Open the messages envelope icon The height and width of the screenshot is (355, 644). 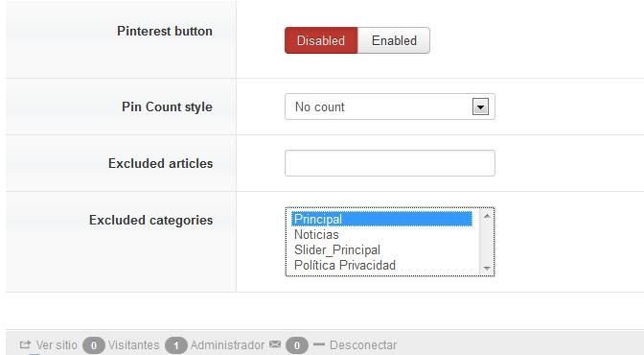[275, 343]
